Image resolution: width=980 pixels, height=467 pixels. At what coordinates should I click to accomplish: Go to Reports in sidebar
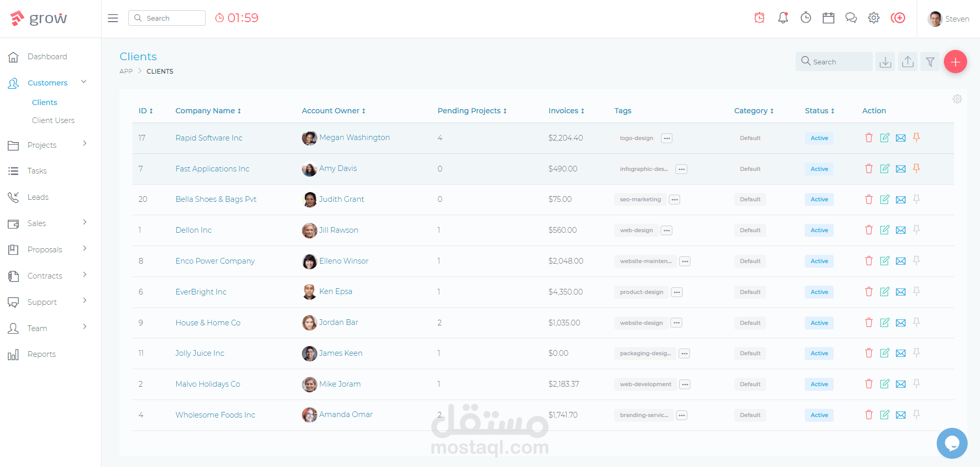42,354
